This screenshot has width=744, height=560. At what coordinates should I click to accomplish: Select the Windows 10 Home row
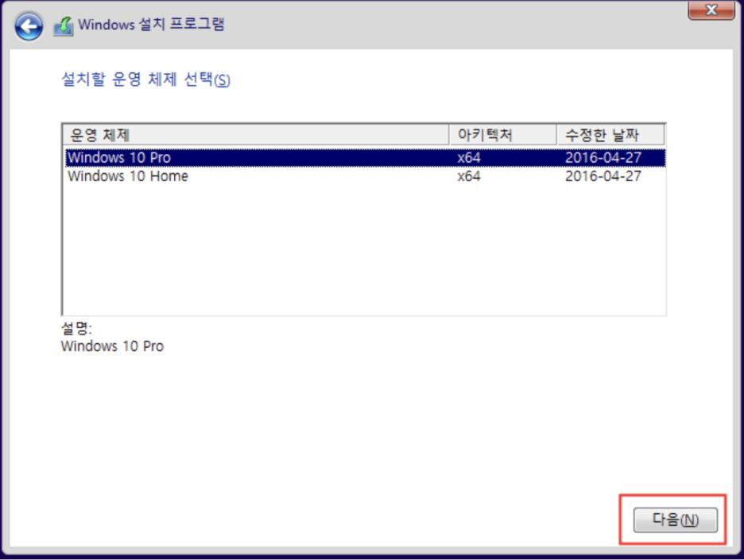point(365,176)
